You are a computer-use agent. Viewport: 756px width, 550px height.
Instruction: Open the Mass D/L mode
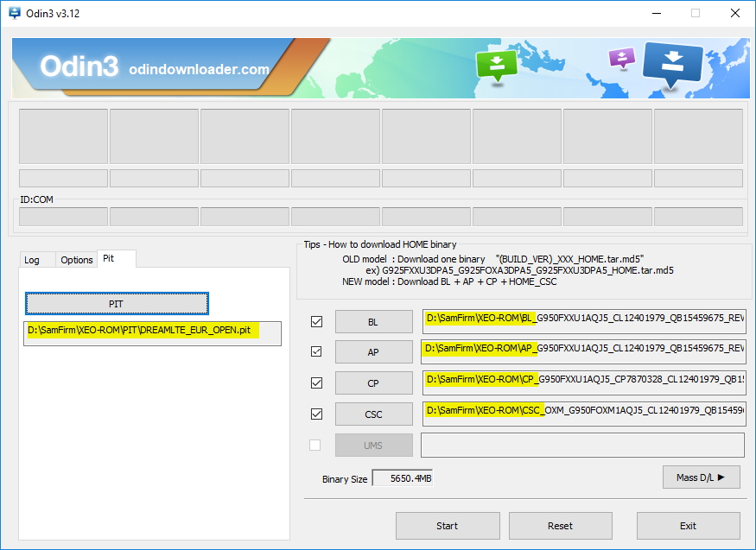701,477
